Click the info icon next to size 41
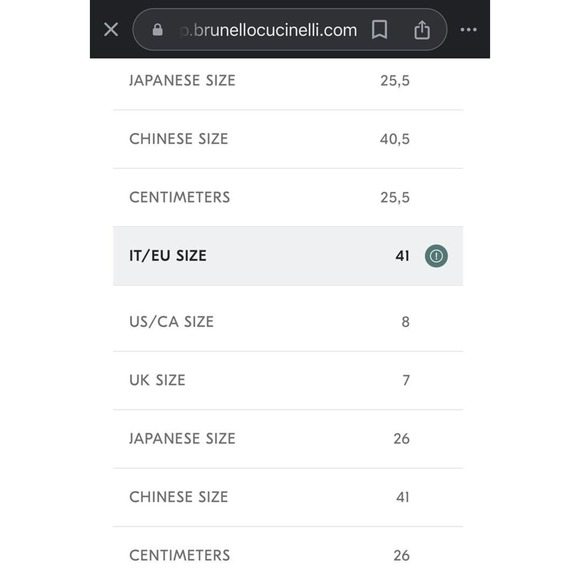Screen dimensions: 580x580 pos(436,256)
